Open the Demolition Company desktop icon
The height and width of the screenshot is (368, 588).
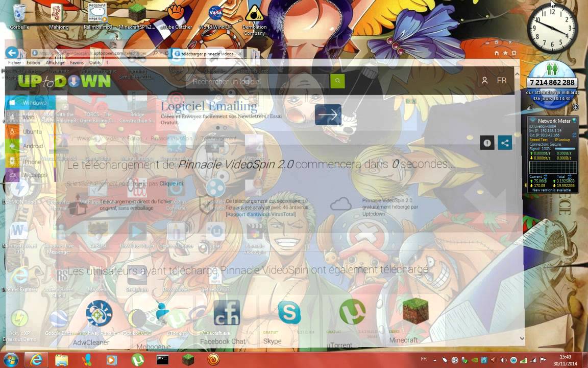pos(254,19)
